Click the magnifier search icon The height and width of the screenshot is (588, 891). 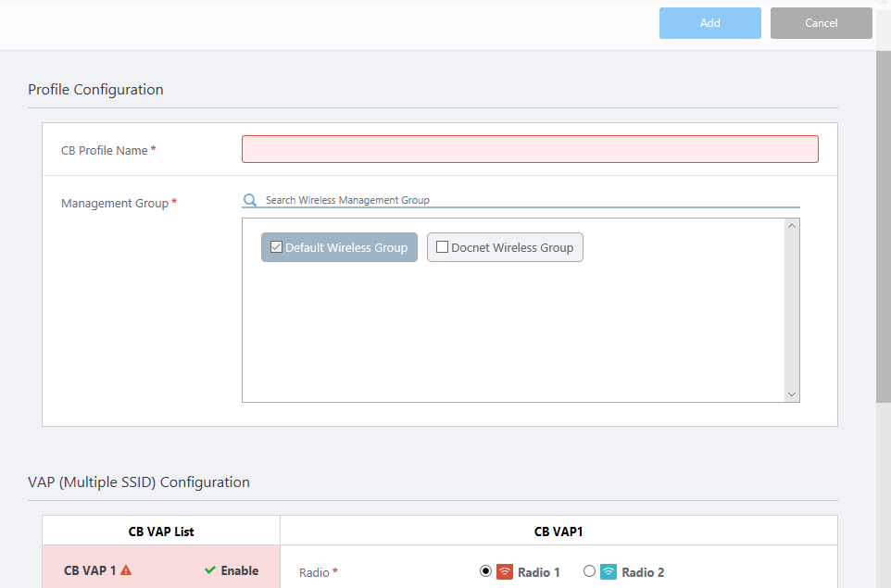(x=249, y=200)
